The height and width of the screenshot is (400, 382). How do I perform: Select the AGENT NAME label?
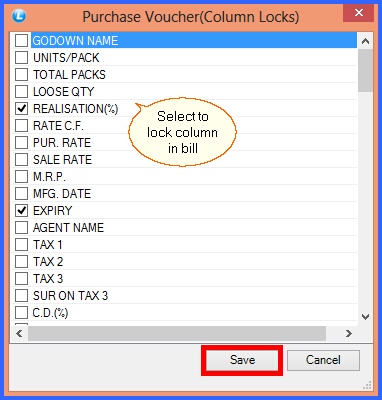[68, 228]
